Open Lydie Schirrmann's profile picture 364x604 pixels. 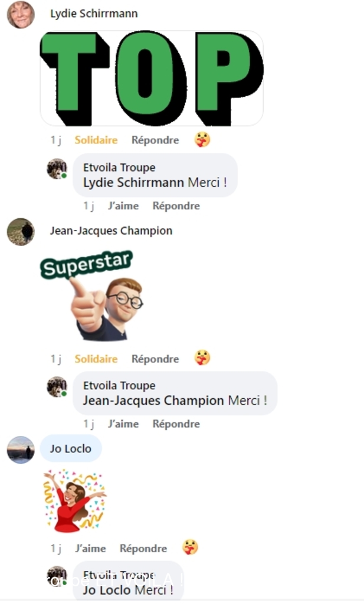pos(21,15)
